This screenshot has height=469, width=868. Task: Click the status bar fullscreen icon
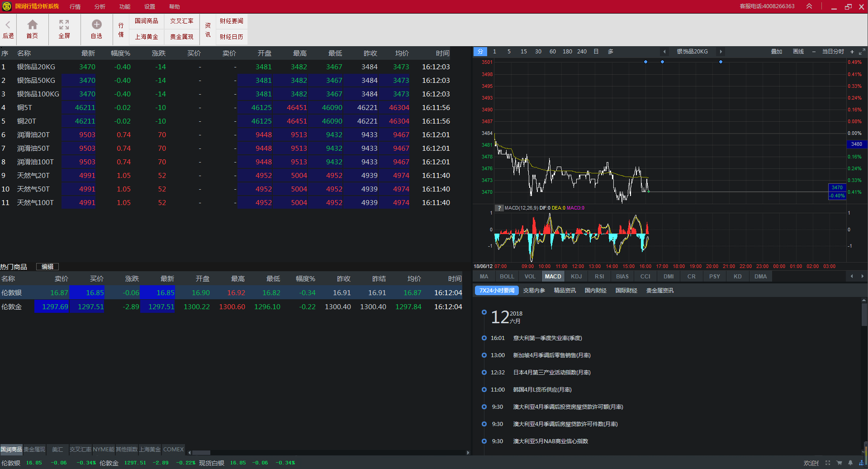point(828,463)
